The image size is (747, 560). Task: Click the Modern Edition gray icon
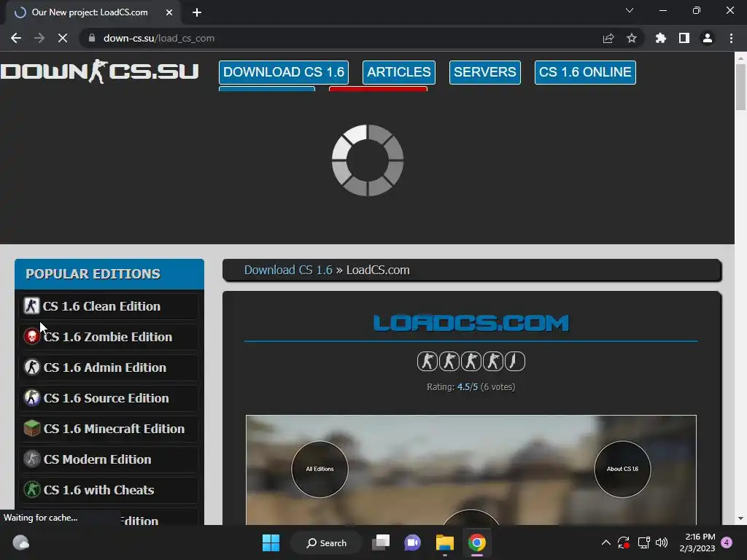pyautogui.click(x=32, y=459)
